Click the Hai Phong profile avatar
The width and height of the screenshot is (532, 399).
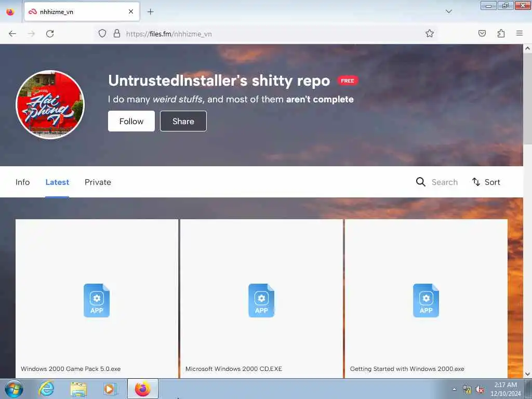(50, 104)
